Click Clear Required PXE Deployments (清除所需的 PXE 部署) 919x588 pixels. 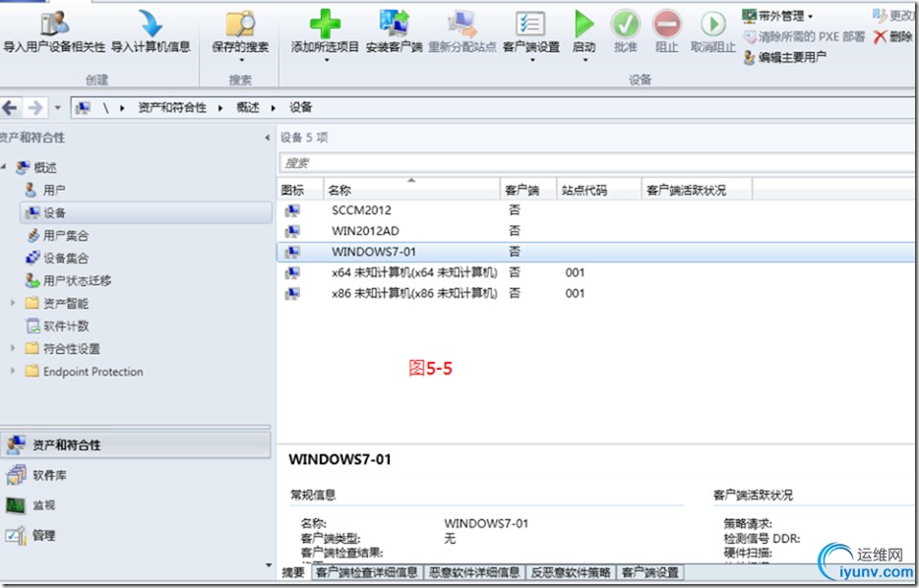tap(804, 37)
